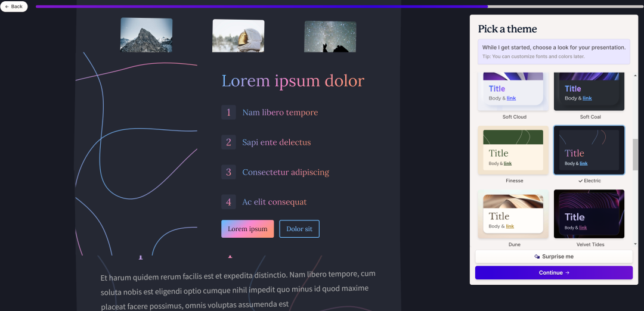Select the Soft Cloud theme card

click(513, 92)
